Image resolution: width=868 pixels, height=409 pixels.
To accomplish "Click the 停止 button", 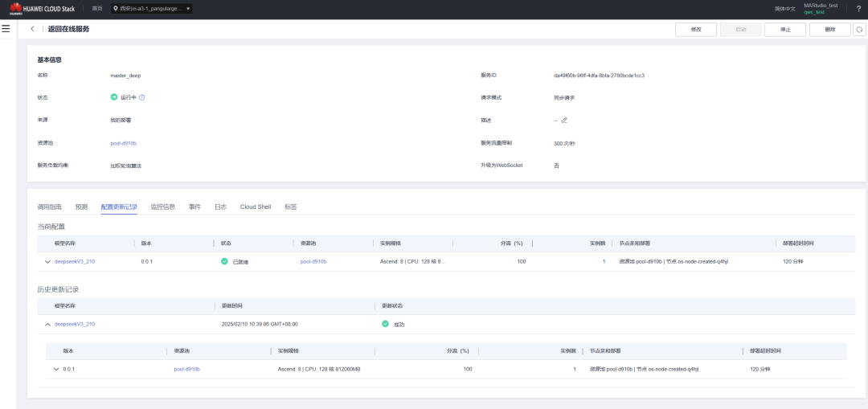I will (x=785, y=30).
